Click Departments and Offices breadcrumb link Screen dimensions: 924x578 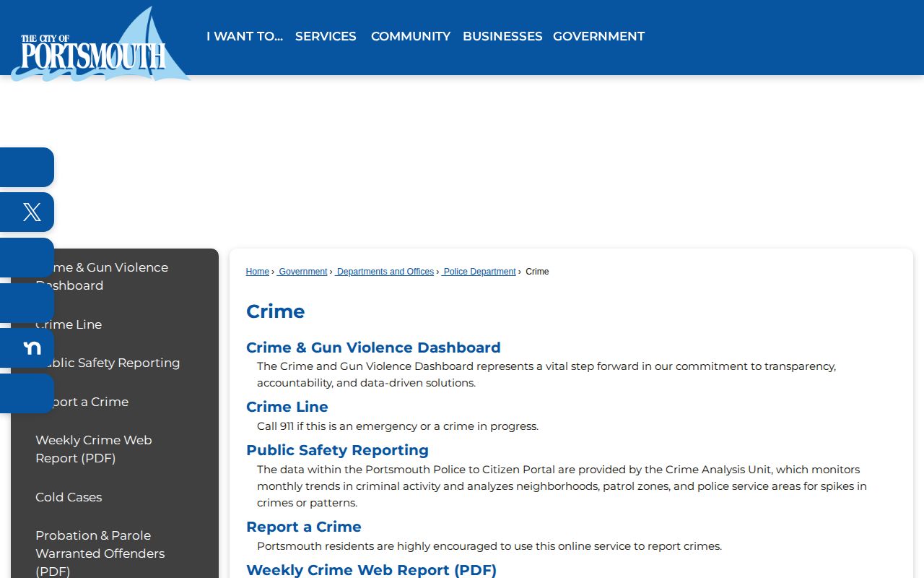[385, 272]
